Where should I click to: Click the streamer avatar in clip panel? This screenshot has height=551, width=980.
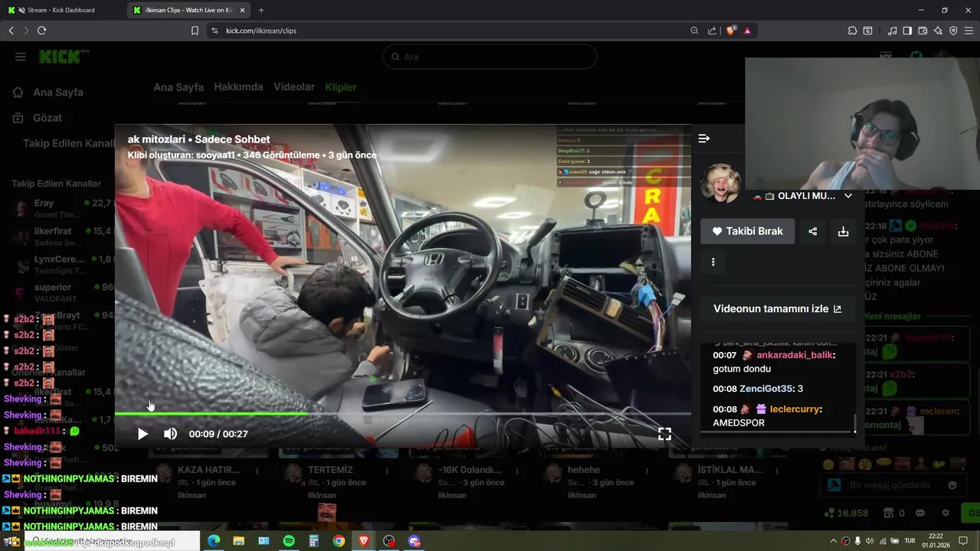click(x=720, y=184)
